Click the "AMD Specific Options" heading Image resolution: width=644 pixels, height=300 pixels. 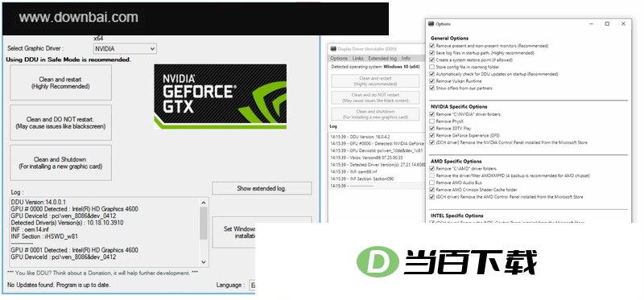[x=456, y=162]
